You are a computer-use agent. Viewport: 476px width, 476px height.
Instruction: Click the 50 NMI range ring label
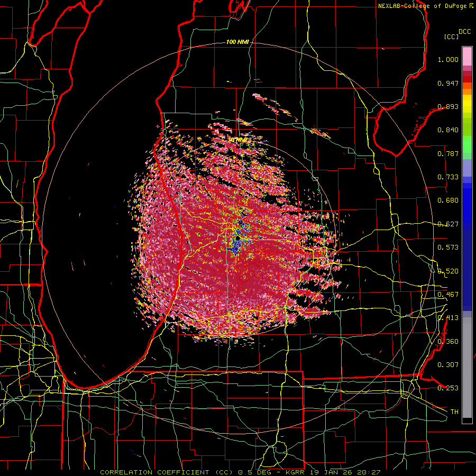(237, 140)
